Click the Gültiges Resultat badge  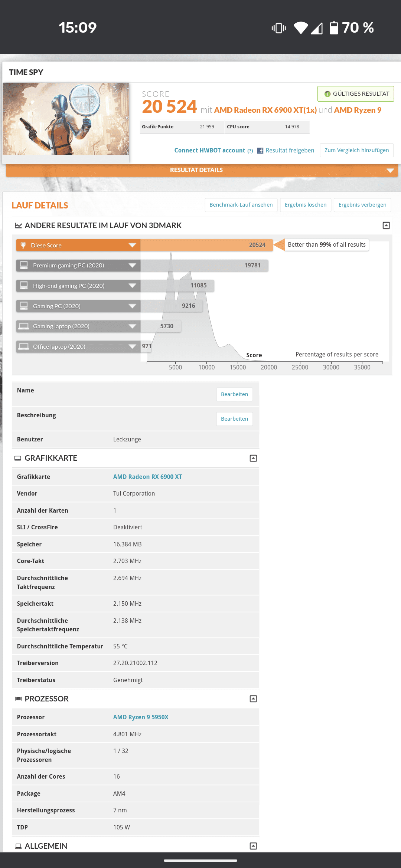(x=356, y=94)
